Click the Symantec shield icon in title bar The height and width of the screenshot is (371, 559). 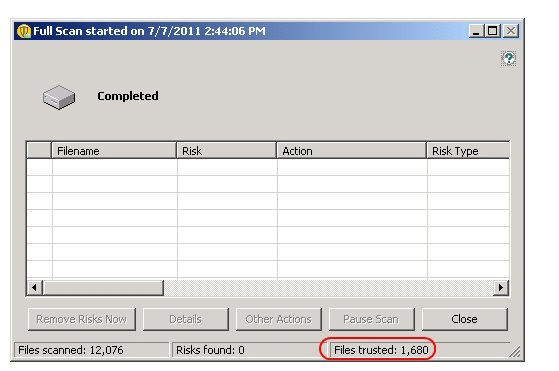click(x=24, y=31)
